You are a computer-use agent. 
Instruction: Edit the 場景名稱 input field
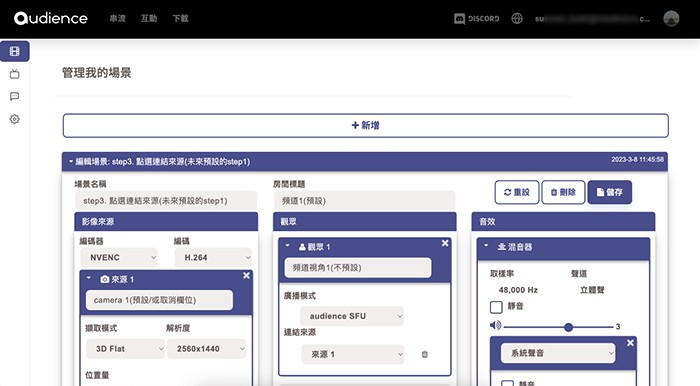click(166, 201)
